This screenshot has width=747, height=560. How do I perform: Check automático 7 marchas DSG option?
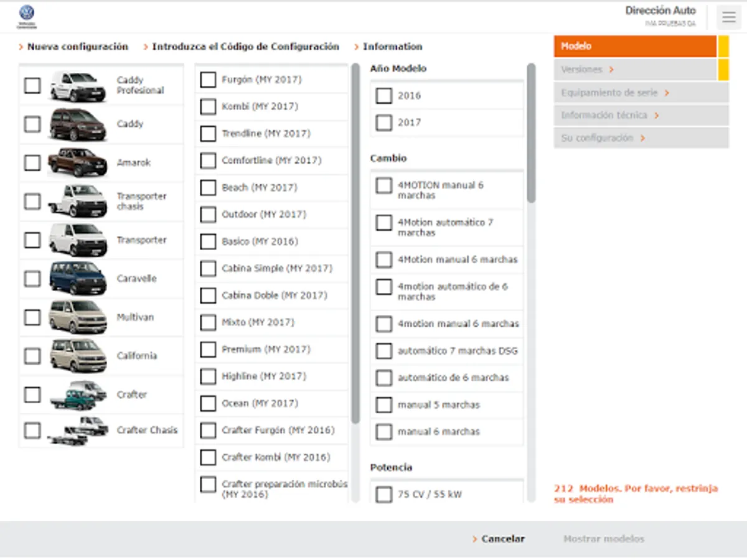[x=384, y=351]
